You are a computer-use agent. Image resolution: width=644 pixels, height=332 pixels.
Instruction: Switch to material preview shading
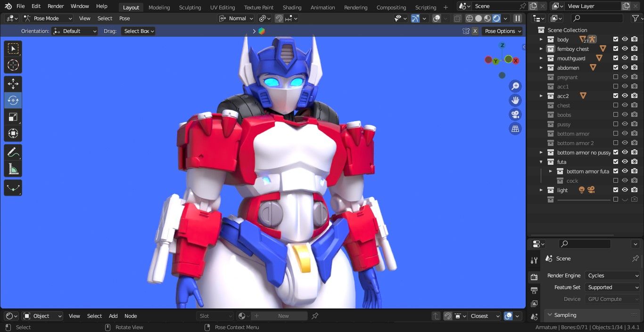tap(487, 18)
